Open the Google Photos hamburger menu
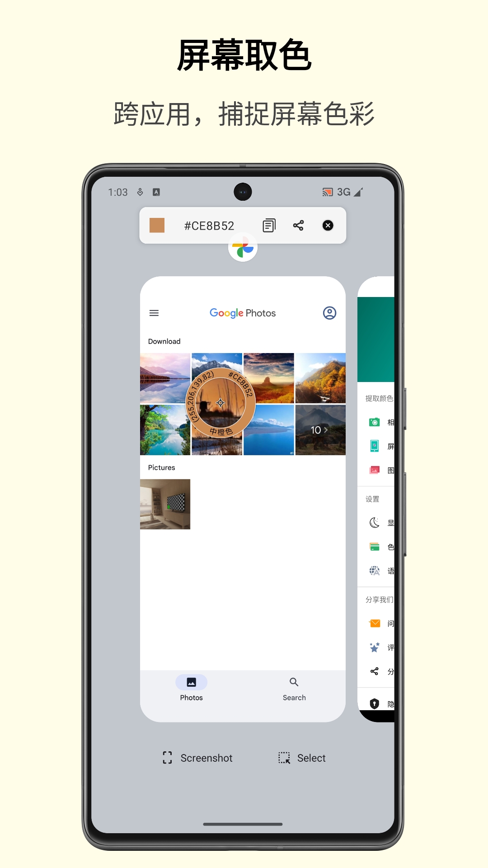Viewport: 488px width, 868px height. point(154,313)
